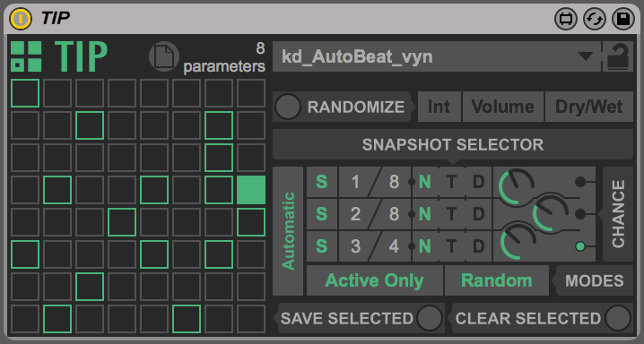Open the kd_AutoBeat_vyn device dropdown

tap(437, 56)
